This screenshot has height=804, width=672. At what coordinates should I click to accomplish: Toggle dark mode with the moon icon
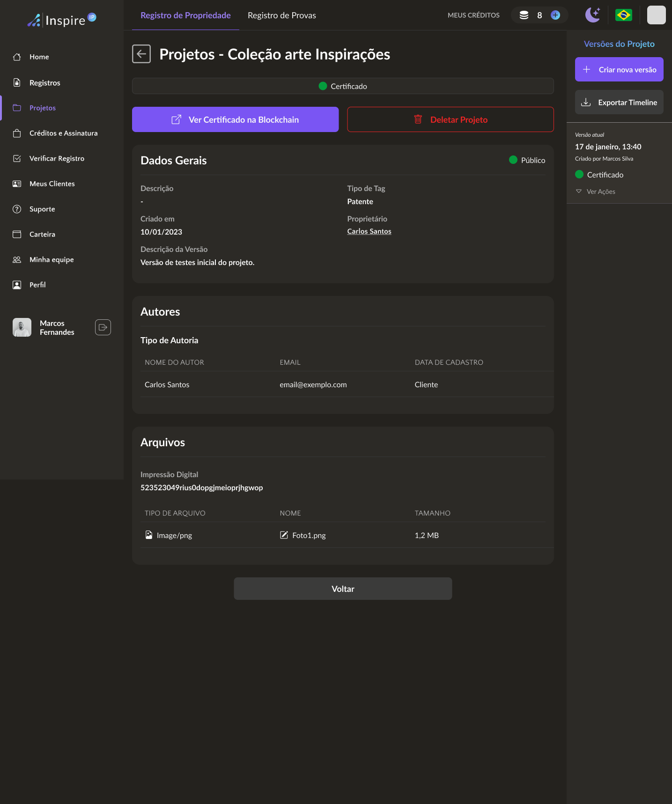[592, 15]
